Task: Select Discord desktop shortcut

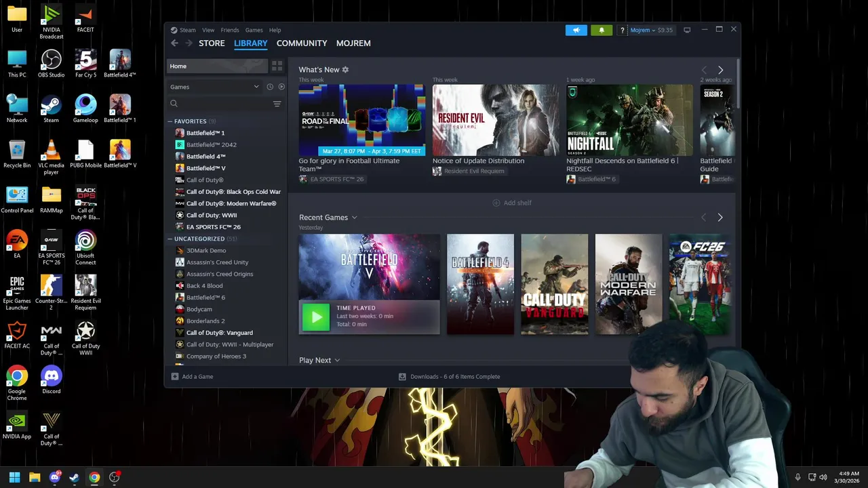Action: coord(51,380)
